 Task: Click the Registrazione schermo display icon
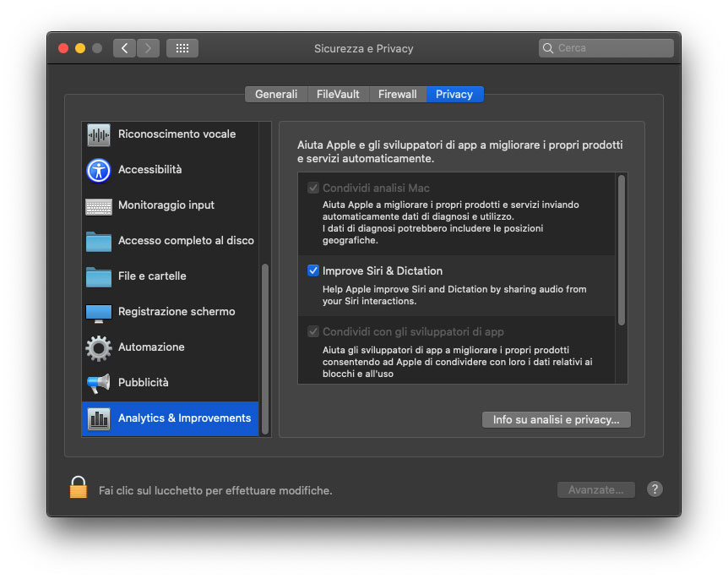pyautogui.click(x=99, y=314)
